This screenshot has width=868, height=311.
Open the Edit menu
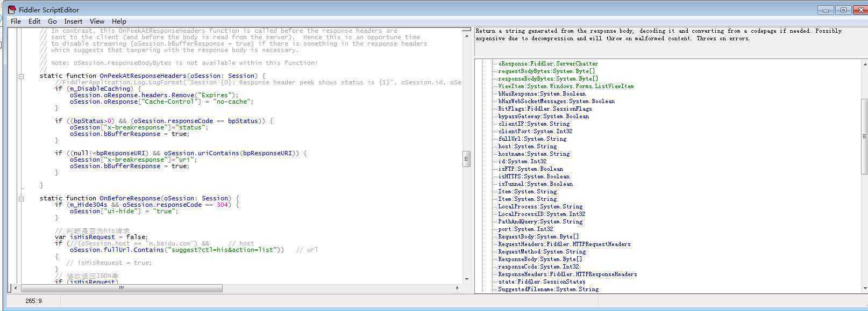pyautogui.click(x=34, y=21)
